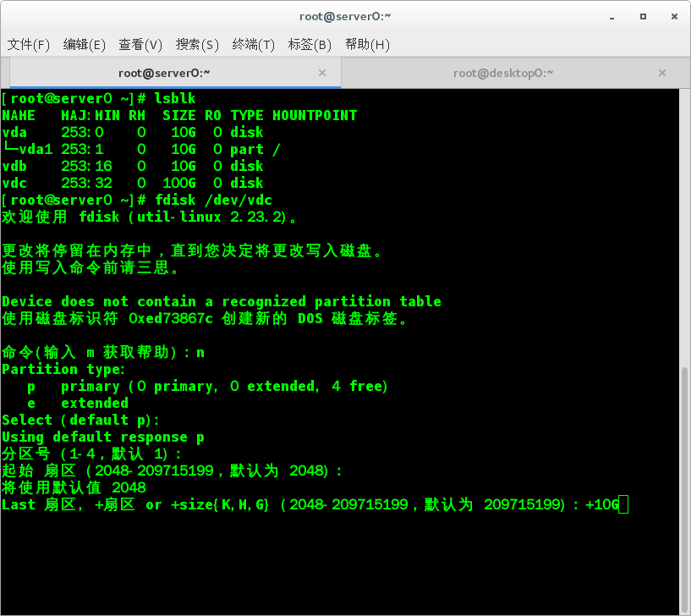Click the 'Select (default p):' prompt
This screenshot has height=616, width=691.
click(80, 420)
